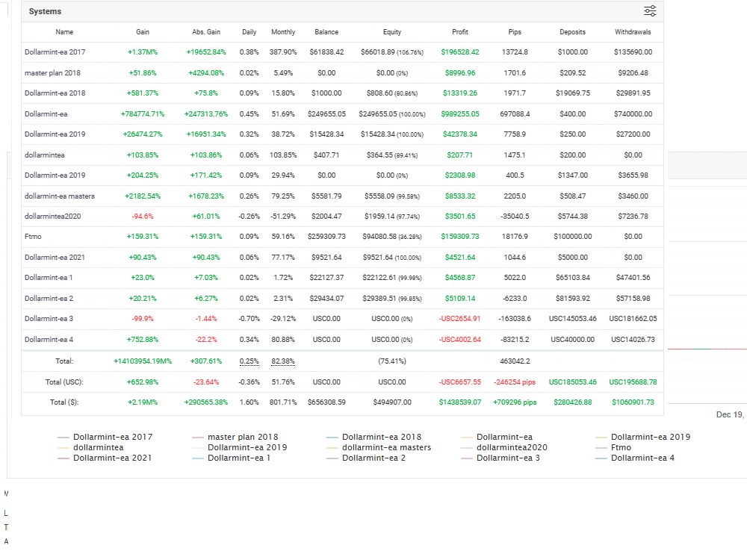Open the master plan 2018 system row
This screenshot has width=747, height=560.
(x=342, y=73)
